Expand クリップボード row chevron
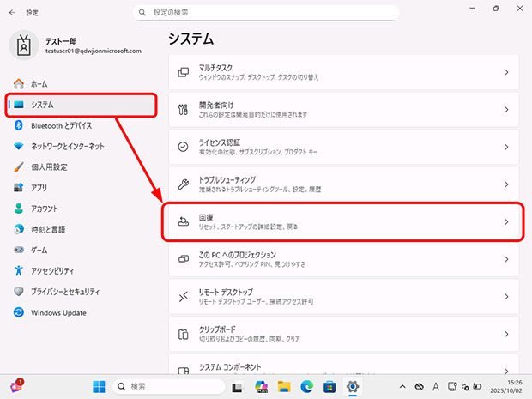The height and width of the screenshot is (399, 532). (506, 334)
